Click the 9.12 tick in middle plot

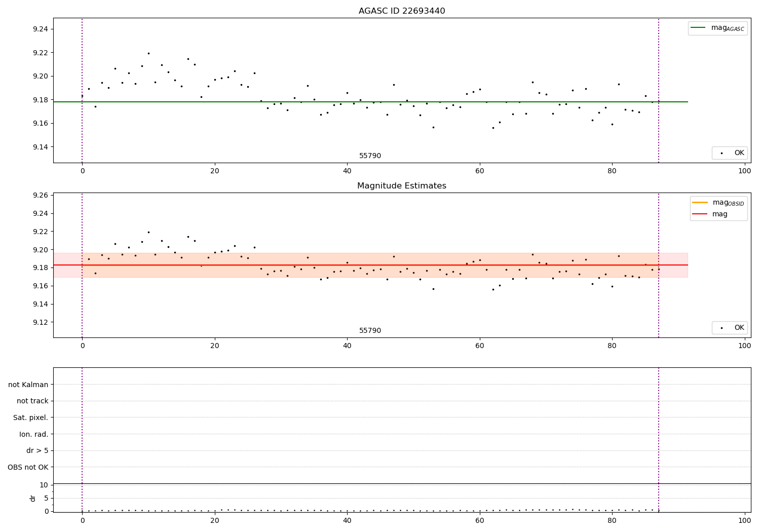point(40,322)
